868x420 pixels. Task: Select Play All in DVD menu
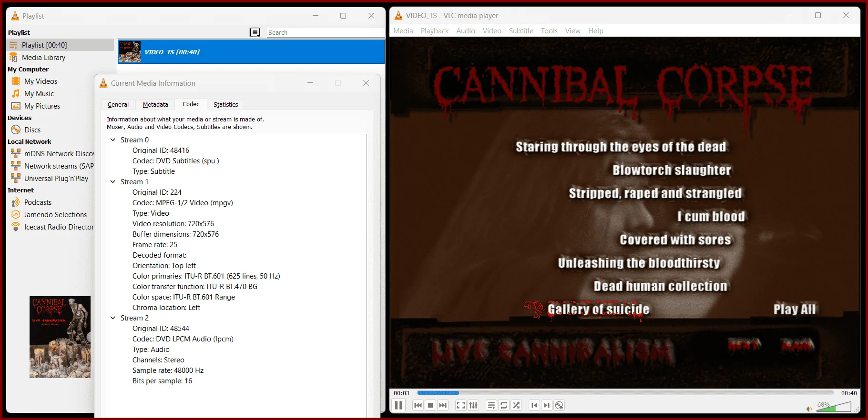click(x=794, y=310)
